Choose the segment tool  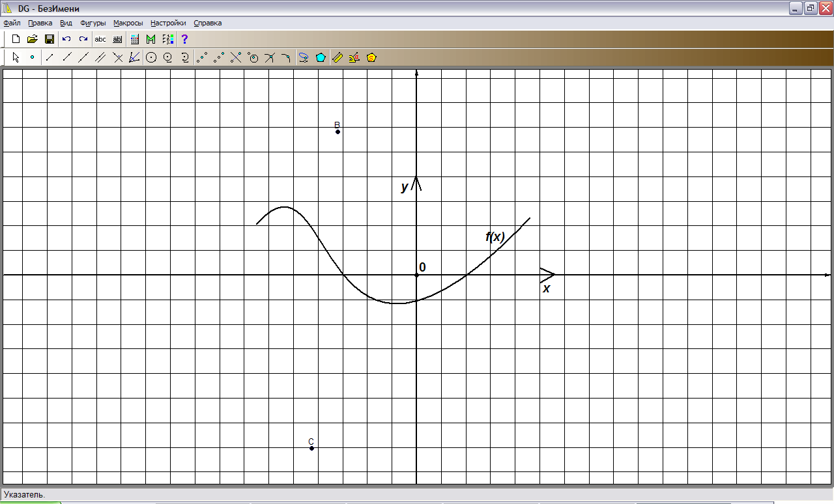click(x=50, y=57)
